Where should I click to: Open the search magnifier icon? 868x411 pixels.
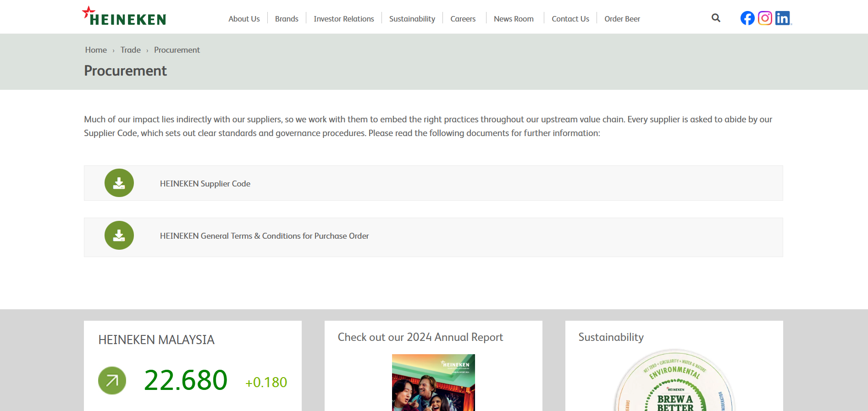716,18
